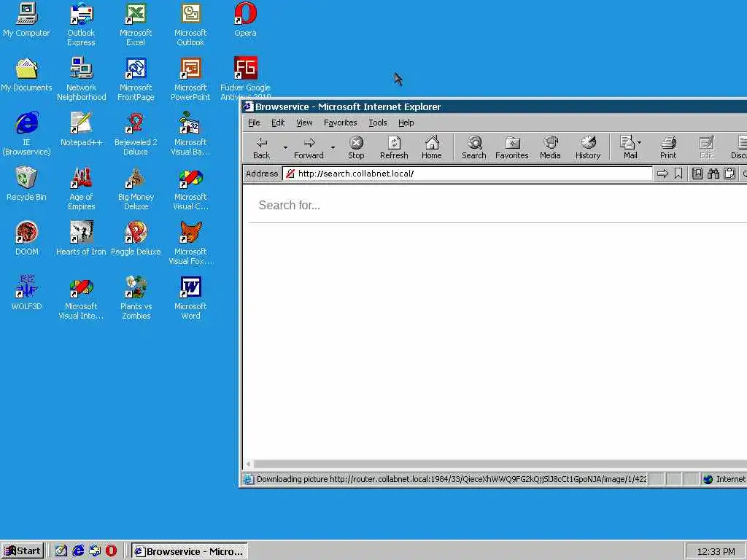Select the Big Money Deluxe shortcut
The image size is (747, 560).
(x=136, y=189)
